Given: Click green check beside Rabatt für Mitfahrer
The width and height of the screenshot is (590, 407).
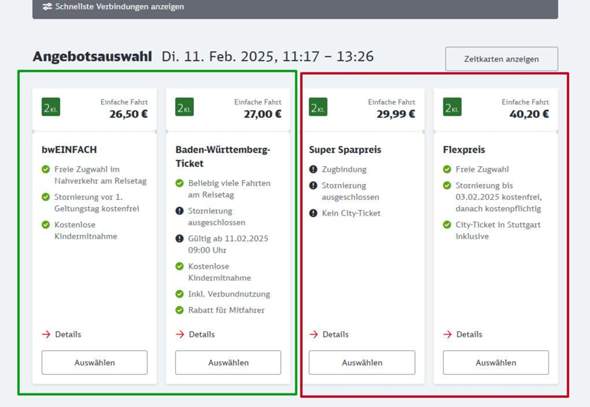Looking at the screenshot, I should (x=179, y=310).
